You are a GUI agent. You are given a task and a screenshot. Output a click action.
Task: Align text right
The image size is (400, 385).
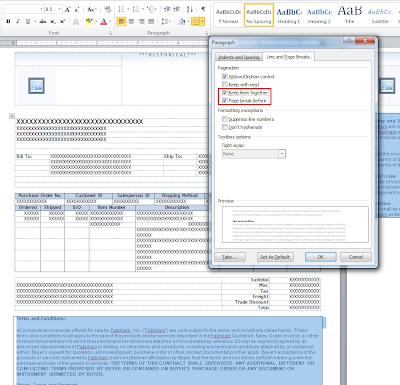[141, 22]
